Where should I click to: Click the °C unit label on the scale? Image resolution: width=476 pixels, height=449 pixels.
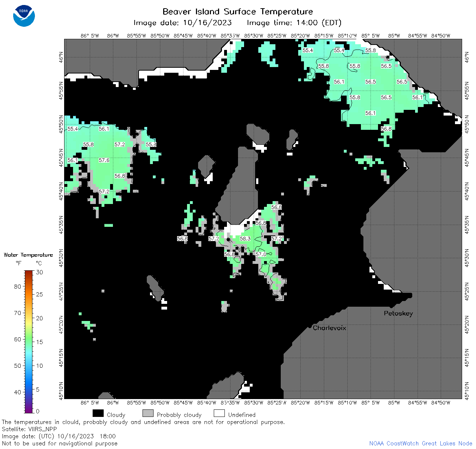point(39,263)
